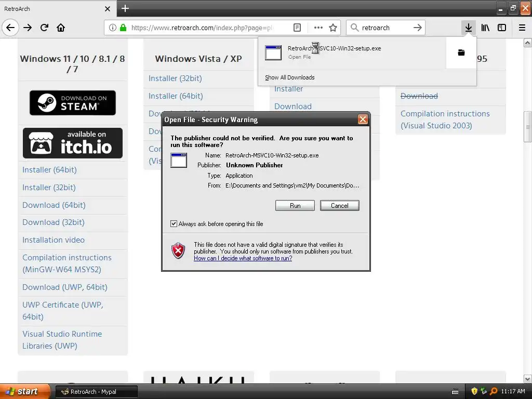Close the RetroArch browser tab
Image resolution: width=532 pixels, height=399 pixels.
coord(108,9)
